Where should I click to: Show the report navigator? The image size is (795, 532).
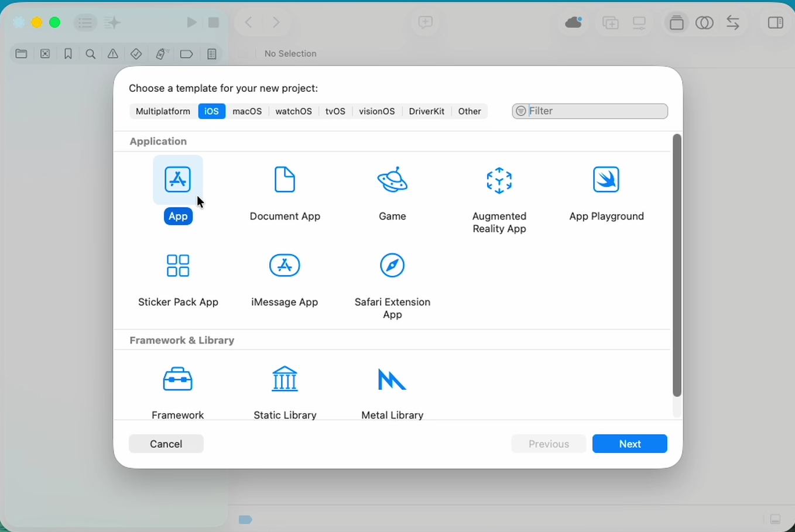[212, 54]
